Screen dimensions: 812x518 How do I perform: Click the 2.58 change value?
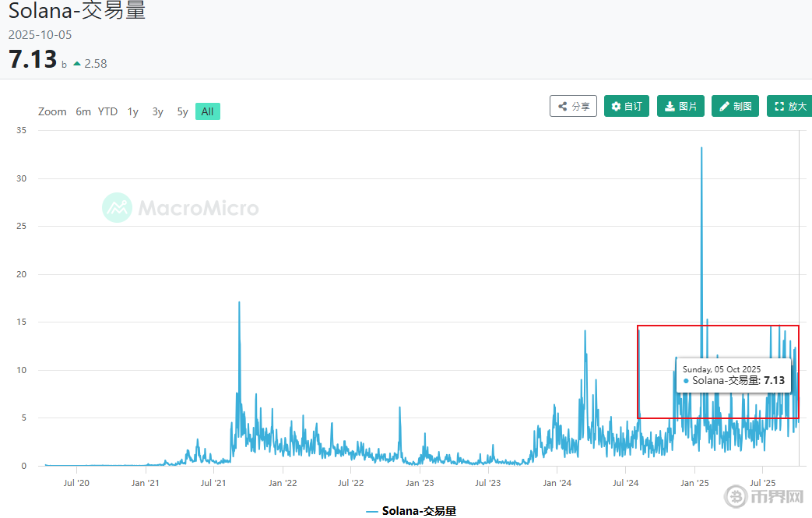click(x=96, y=64)
